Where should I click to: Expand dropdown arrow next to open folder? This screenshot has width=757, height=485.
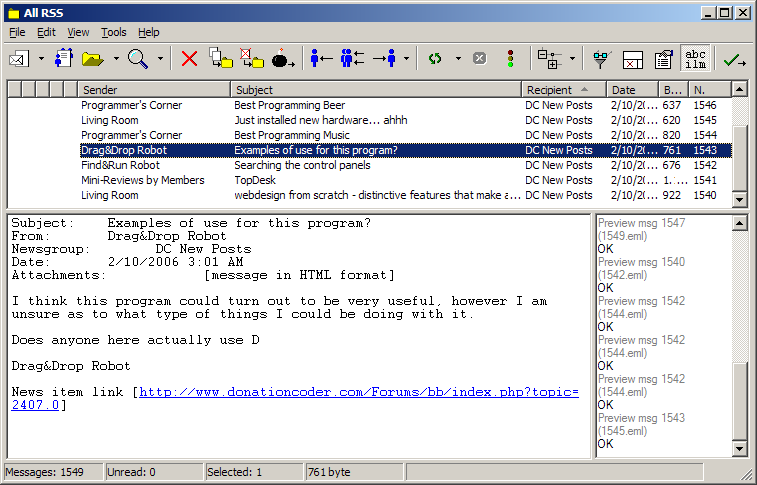pyautogui.click(x=116, y=59)
